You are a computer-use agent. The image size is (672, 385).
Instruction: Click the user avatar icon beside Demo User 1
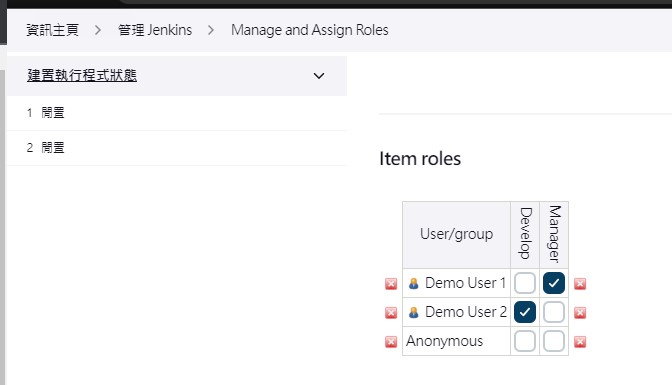(414, 283)
